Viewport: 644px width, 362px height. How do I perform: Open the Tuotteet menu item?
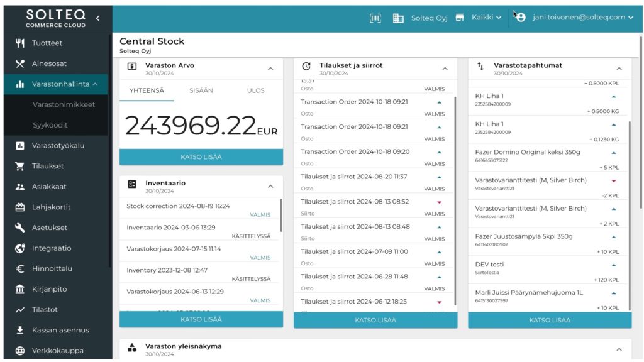(56, 43)
